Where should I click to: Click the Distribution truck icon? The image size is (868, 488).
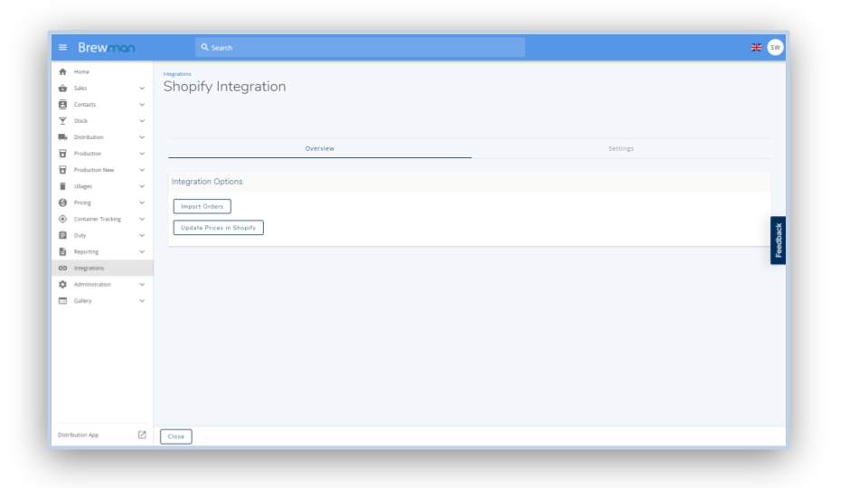(62, 137)
